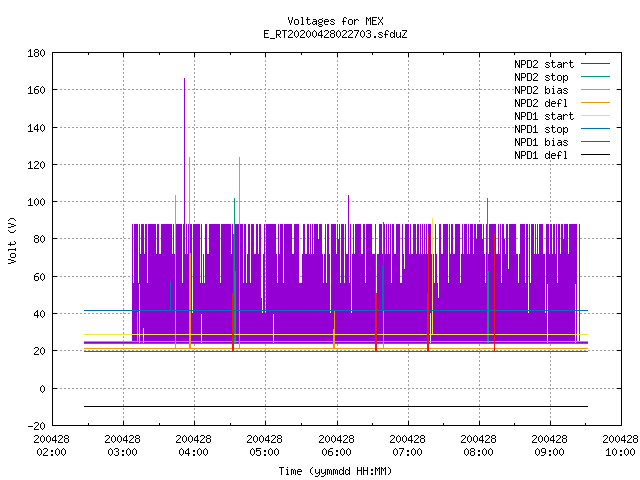Click the black NPD1 defl line at -10 V
Screen dimensions: 640x480
point(336,407)
